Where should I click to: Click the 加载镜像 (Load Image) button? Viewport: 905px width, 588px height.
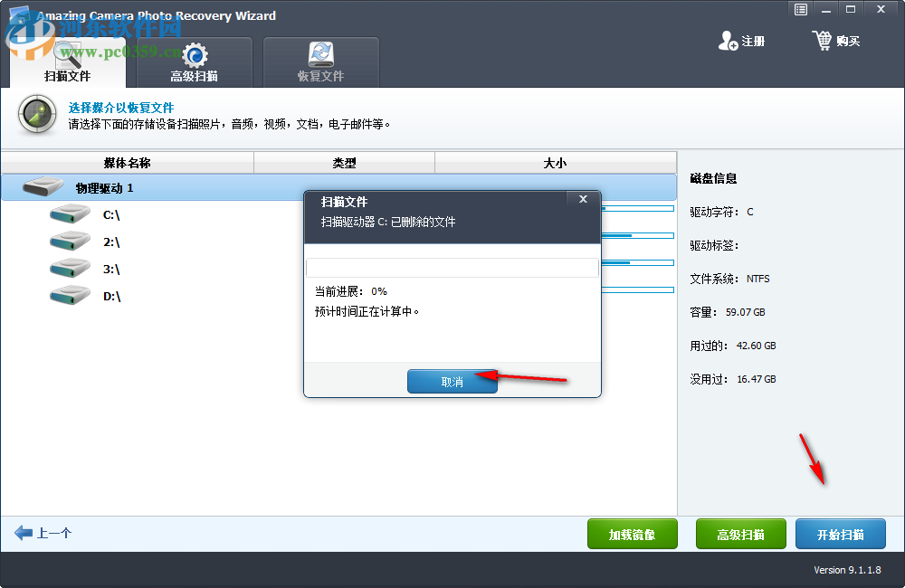pos(632,534)
